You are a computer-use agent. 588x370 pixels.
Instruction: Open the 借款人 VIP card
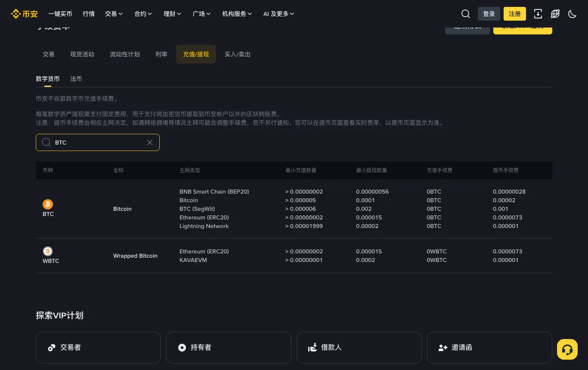(359, 348)
